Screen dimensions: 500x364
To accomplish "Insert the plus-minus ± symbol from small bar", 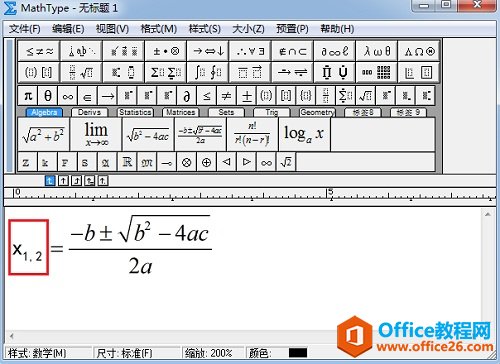I will [247, 96].
